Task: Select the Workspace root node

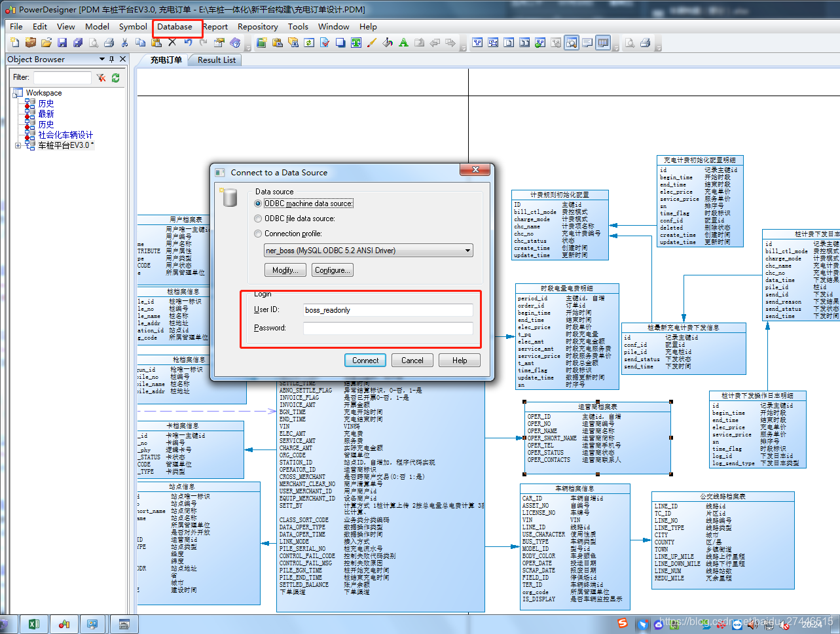Action: click(x=43, y=93)
